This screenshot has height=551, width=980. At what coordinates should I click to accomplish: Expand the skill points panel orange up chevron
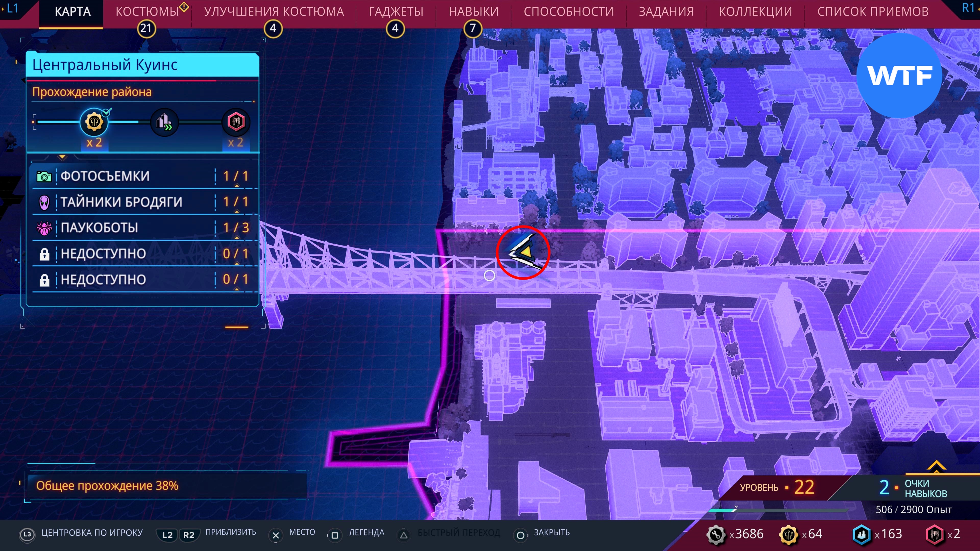click(x=936, y=466)
